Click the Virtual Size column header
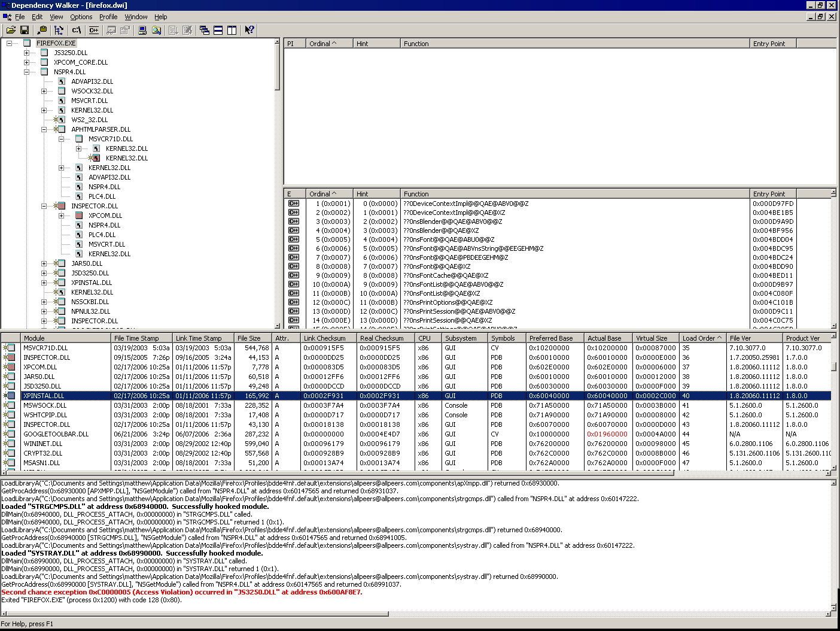 (x=656, y=338)
